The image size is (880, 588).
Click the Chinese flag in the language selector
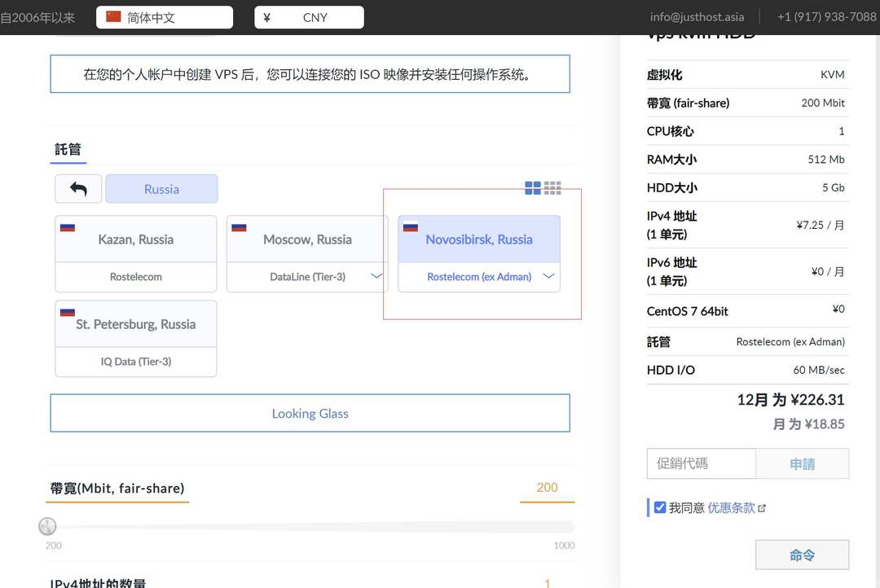tap(112, 16)
